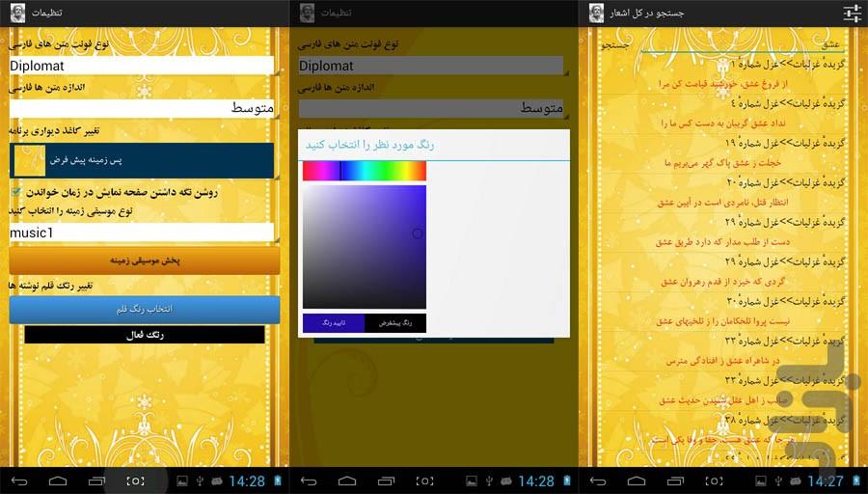Open the filter sliders icon on search screen
868x494 pixels.
[852, 13]
